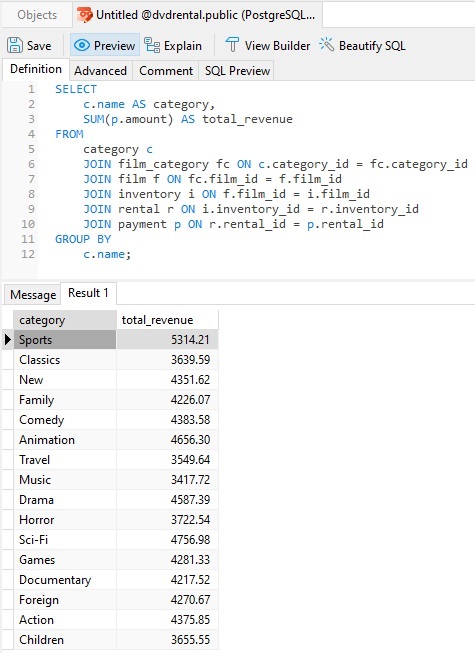Click revenue value 3722.54

tap(190, 519)
